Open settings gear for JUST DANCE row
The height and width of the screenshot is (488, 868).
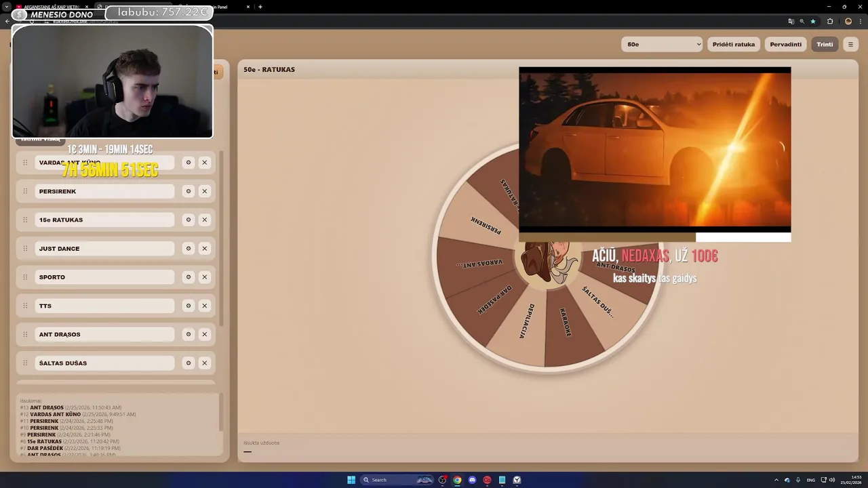coord(189,248)
